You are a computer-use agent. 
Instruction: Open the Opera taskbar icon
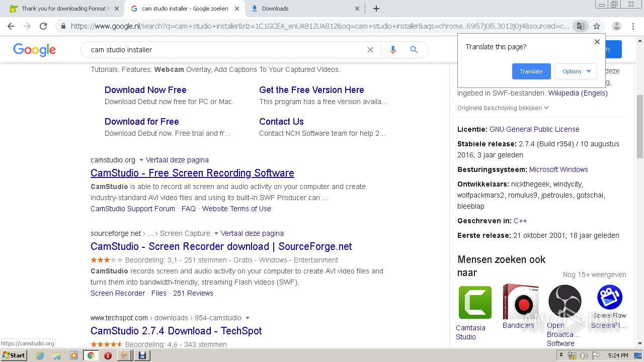point(108,355)
